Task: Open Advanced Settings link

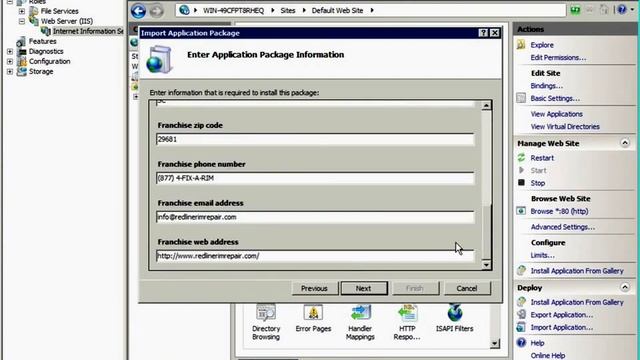Action: pyautogui.click(x=563, y=227)
